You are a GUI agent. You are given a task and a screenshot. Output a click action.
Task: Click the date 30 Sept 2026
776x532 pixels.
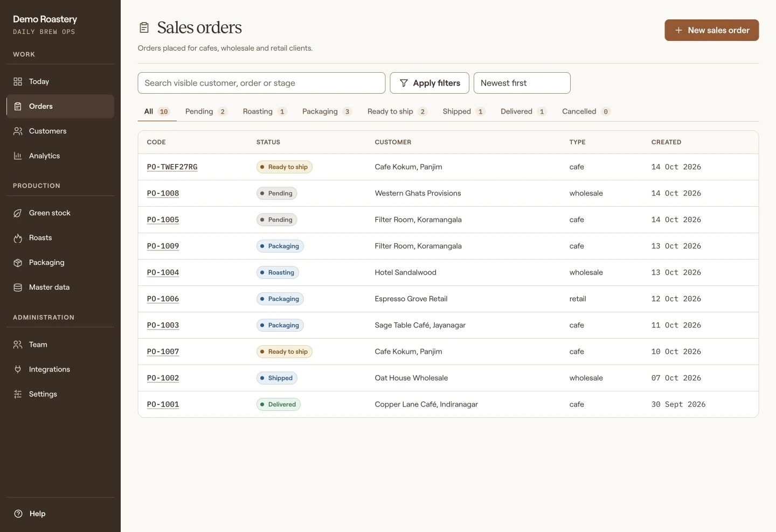(678, 404)
